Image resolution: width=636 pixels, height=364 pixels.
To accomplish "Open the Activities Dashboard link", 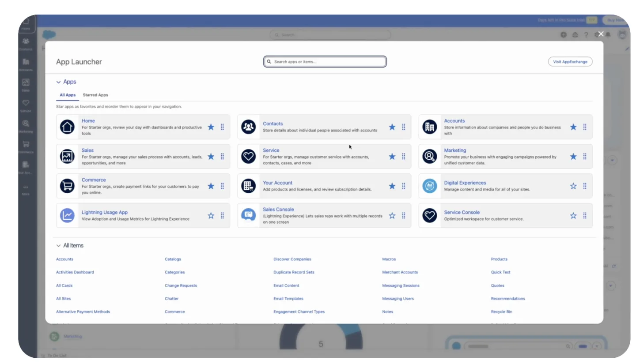I will pos(75,272).
